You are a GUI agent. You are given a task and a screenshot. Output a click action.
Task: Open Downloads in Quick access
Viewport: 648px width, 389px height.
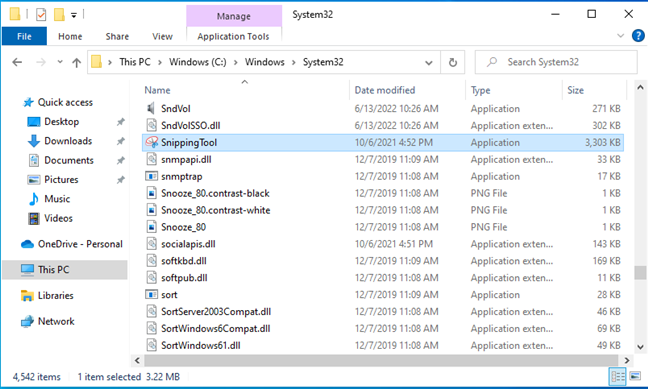click(x=68, y=141)
